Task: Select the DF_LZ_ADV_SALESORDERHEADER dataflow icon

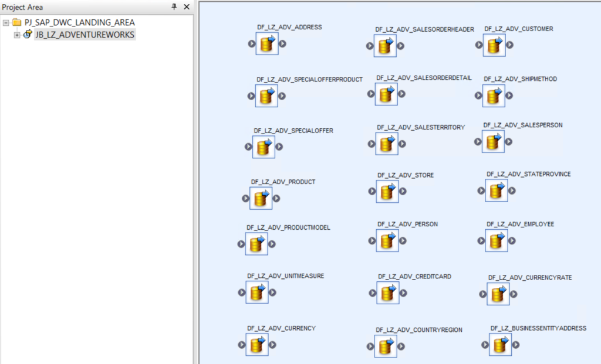Action: [386, 45]
